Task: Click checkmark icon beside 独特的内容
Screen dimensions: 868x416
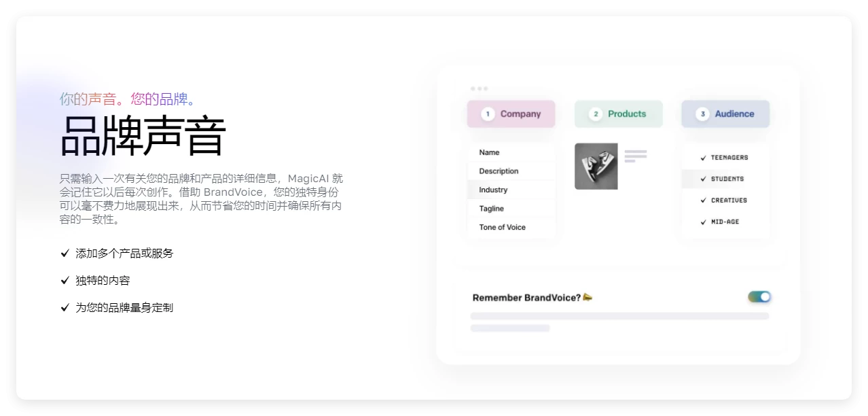Action: coord(65,280)
